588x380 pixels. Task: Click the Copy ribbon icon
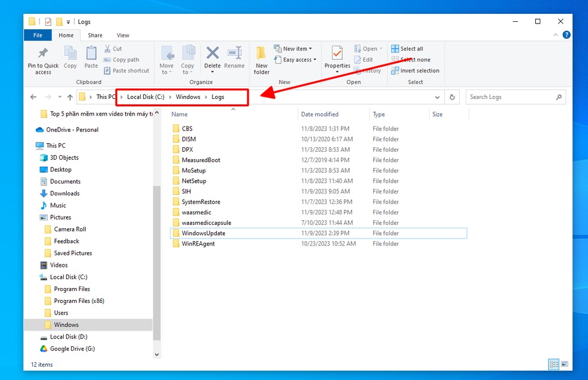coord(70,53)
